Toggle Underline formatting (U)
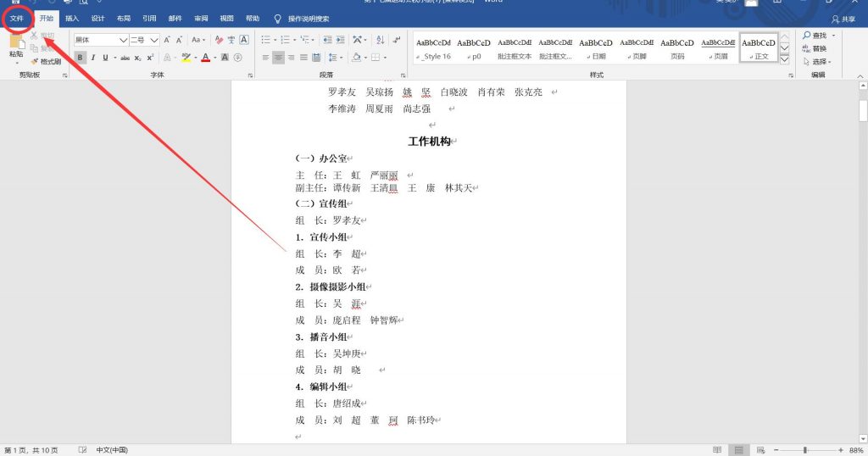The image size is (868, 456). (x=105, y=57)
